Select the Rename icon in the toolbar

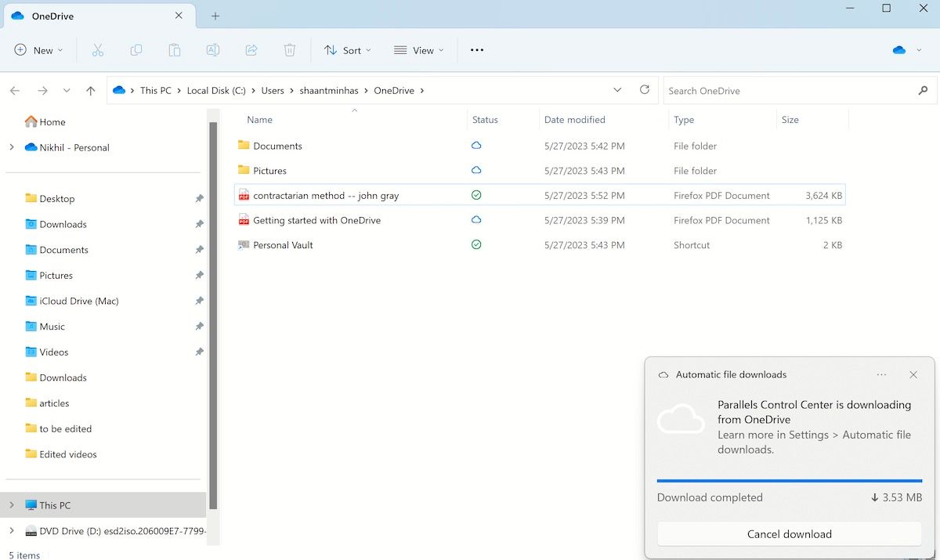[x=212, y=49]
